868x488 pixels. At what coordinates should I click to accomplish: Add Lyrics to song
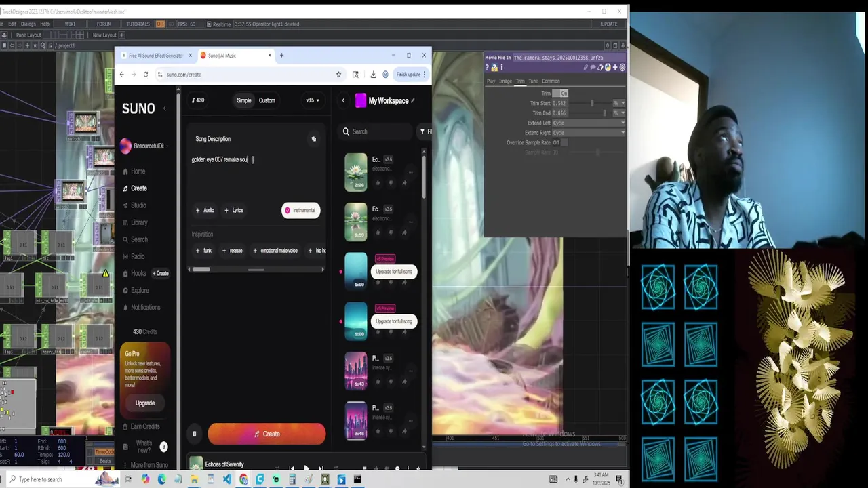point(234,210)
